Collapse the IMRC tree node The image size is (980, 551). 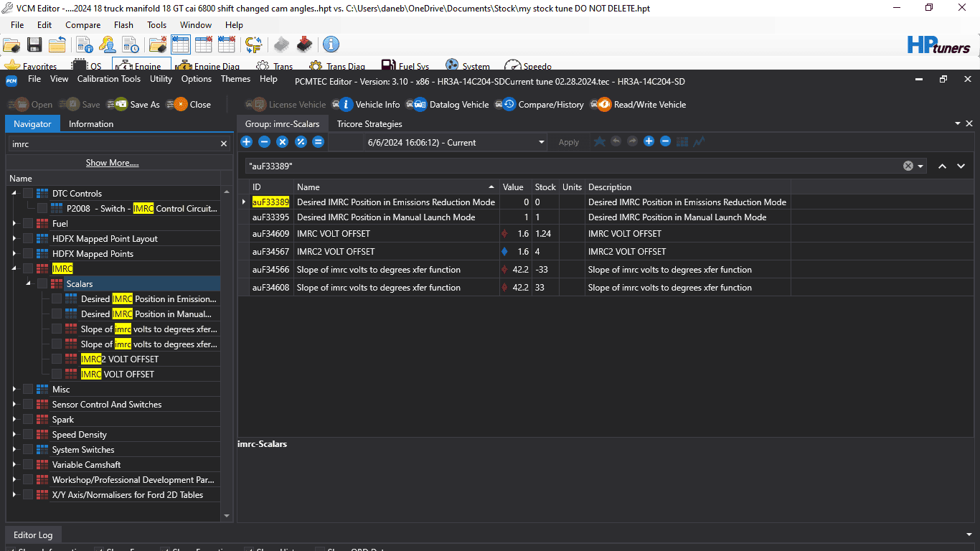(x=14, y=269)
